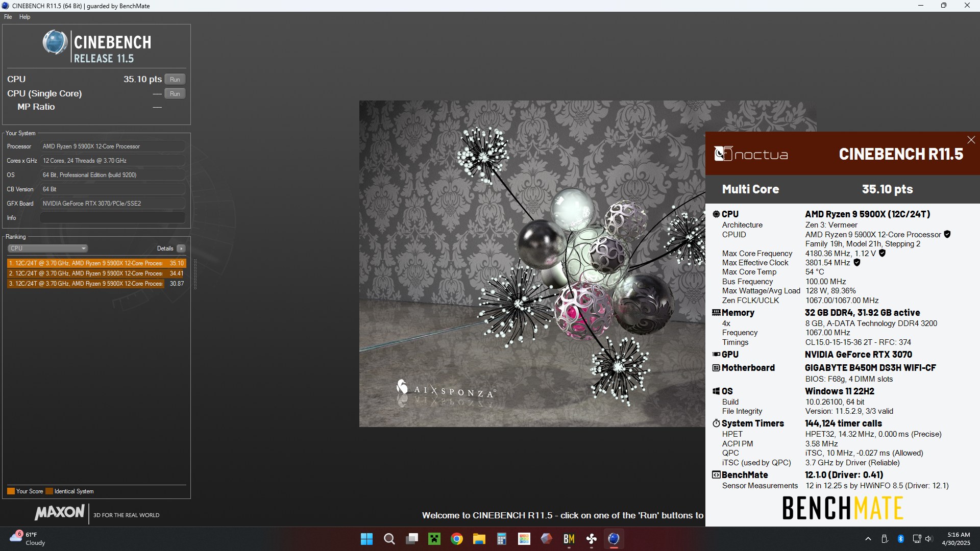Screen dimensions: 980x551
Task: Open Task View from the taskbar
Action: pyautogui.click(x=412, y=539)
